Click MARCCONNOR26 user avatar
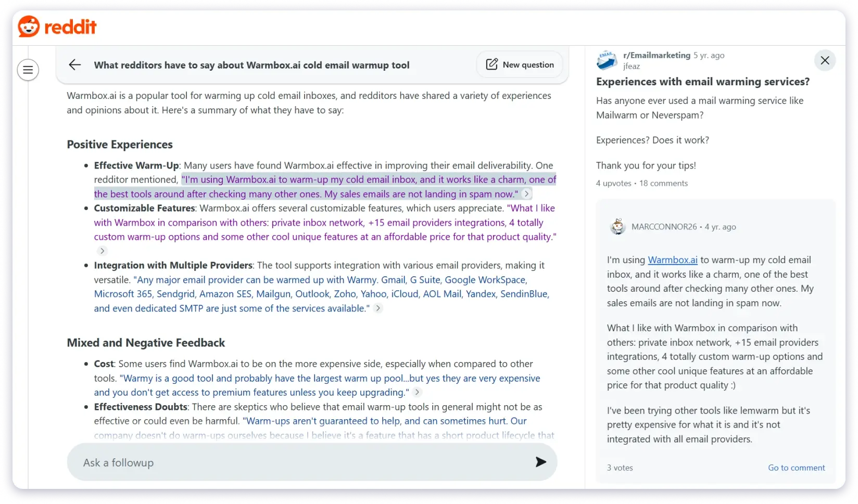This screenshot has height=504, width=858. [x=618, y=227]
